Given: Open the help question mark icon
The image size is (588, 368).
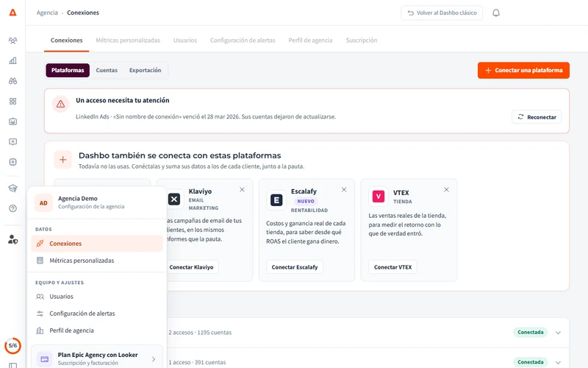Looking at the screenshot, I should coord(12,208).
